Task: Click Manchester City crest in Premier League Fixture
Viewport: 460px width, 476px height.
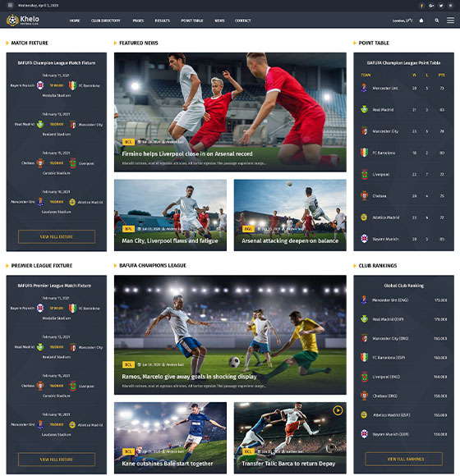Action: pyautogui.click(x=72, y=347)
